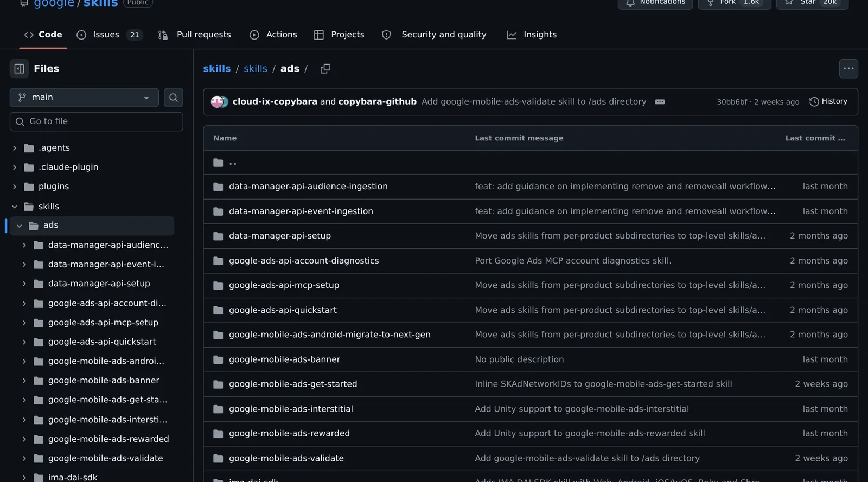Screen dimensions: 868x482
Task: Collapse the skills folder chevron
Action: coord(15,207)
